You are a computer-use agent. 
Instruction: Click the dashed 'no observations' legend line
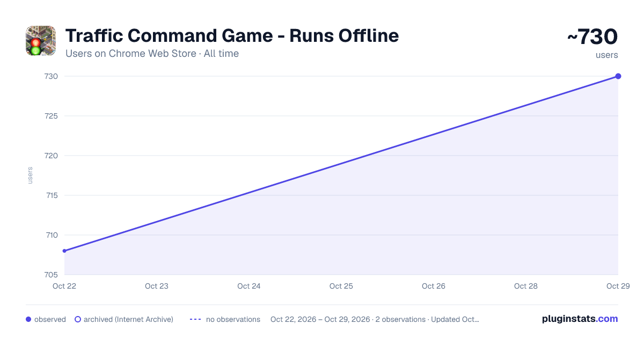pyautogui.click(x=195, y=319)
